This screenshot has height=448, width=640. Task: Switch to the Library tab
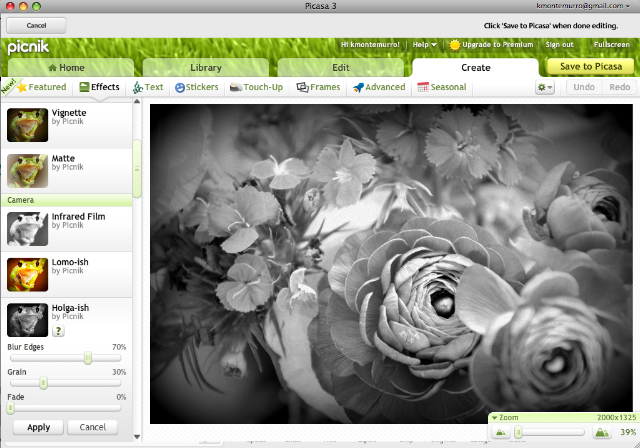click(x=206, y=68)
